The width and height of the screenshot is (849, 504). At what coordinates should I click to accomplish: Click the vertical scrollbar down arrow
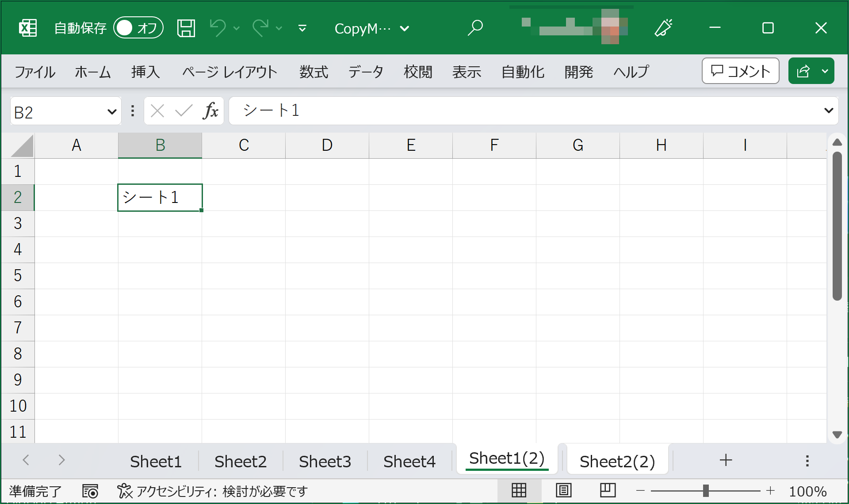pyautogui.click(x=837, y=435)
